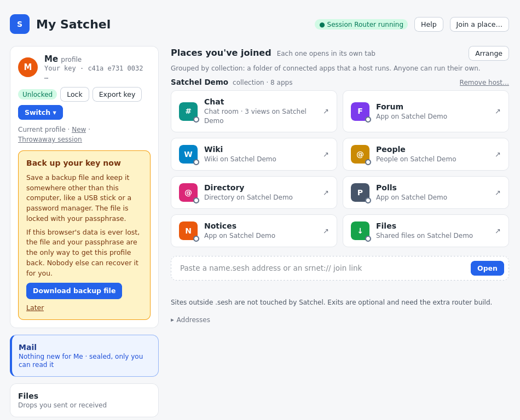Click the amber People @ icon

click(x=360, y=154)
